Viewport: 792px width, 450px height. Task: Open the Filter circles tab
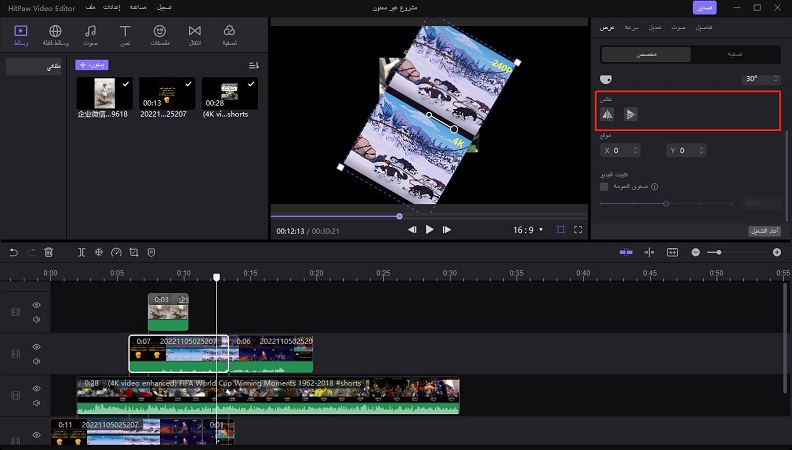pos(229,35)
